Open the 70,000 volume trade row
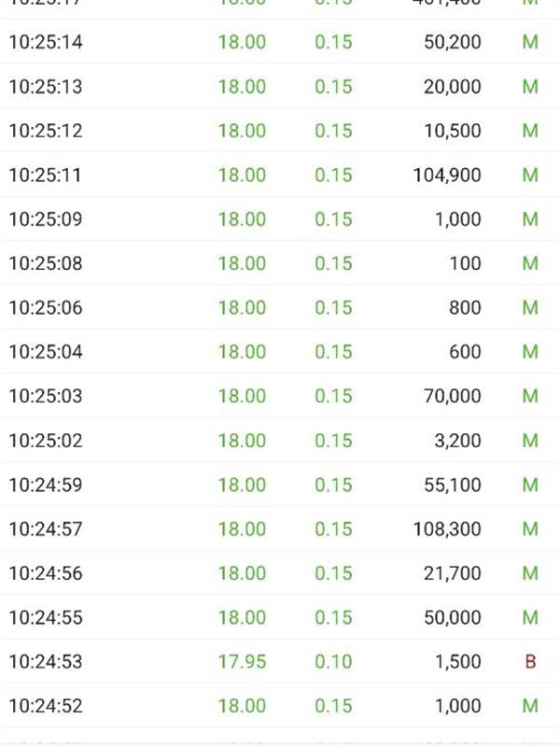 [280, 396]
